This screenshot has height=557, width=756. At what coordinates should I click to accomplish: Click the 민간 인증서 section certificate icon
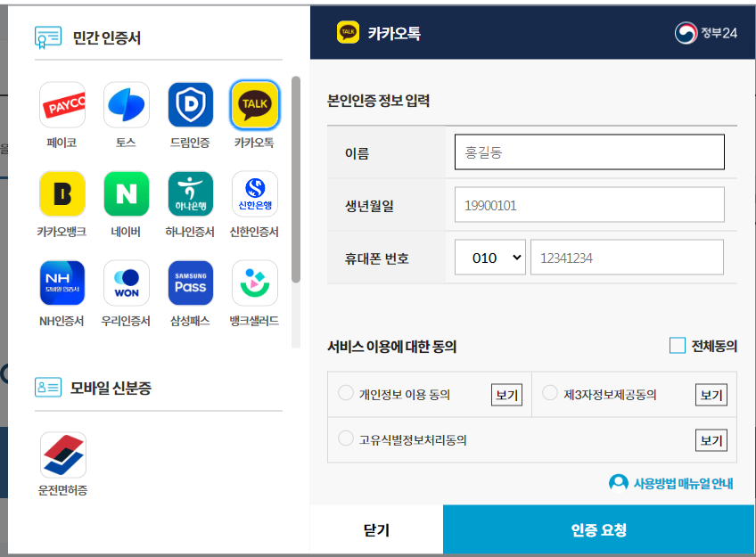pyautogui.click(x=48, y=37)
